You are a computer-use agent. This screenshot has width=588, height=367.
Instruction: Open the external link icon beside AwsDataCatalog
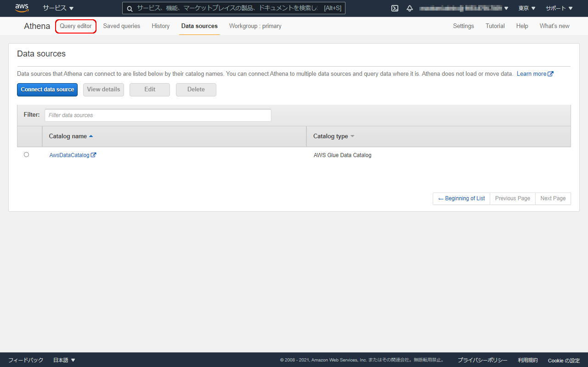click(x=94, y=155)
